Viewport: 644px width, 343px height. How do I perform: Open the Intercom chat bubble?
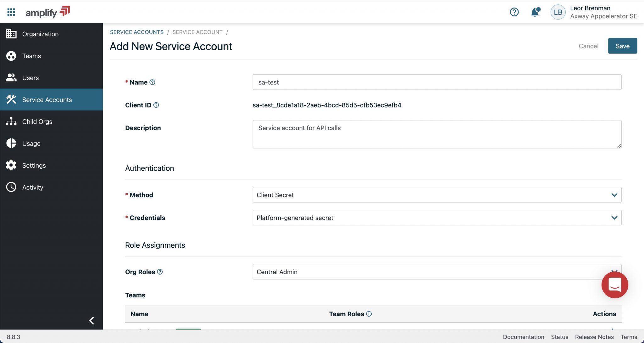[x=615, y=285]
